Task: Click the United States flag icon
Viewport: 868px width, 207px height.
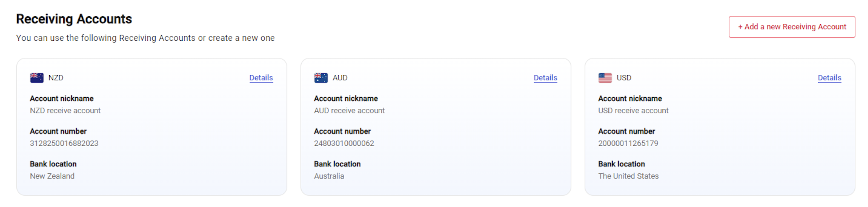Action: coord(605,78)
